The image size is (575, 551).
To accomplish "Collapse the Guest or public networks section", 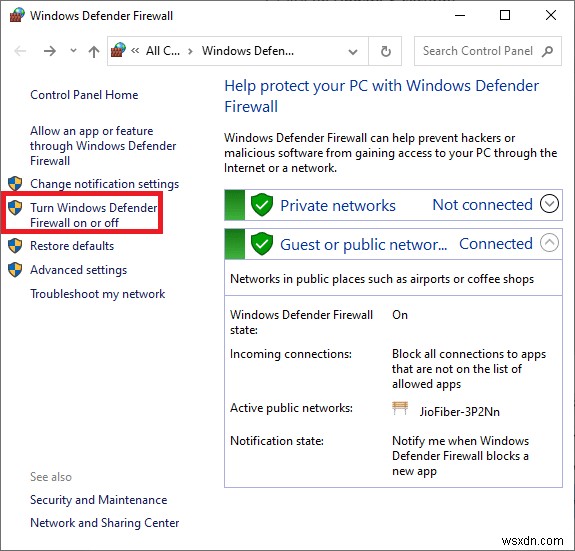I will (x=549, y=242).
